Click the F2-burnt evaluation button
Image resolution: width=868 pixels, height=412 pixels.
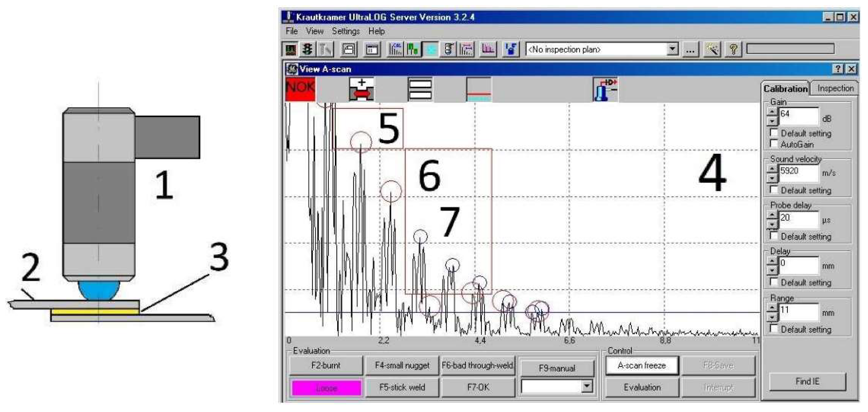(x=326, y=365)
